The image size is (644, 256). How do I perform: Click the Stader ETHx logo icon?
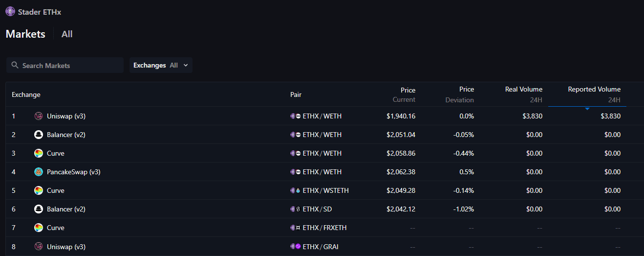10,12
